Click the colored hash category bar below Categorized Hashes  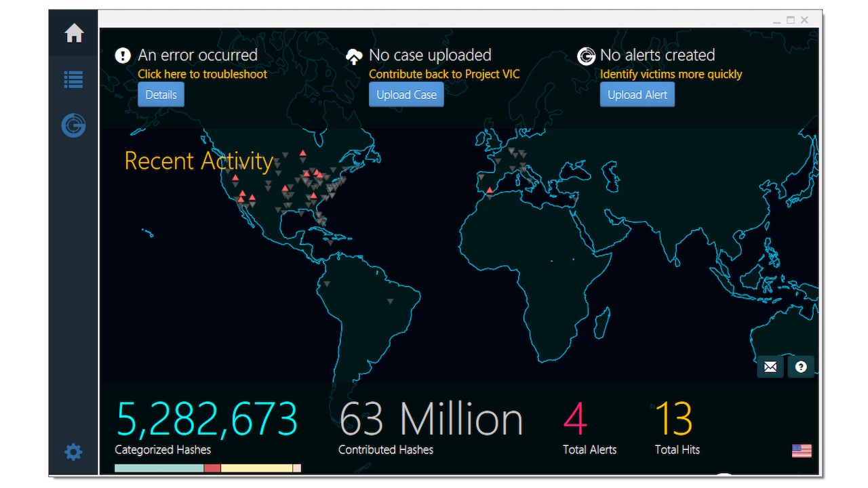point(207,468)
